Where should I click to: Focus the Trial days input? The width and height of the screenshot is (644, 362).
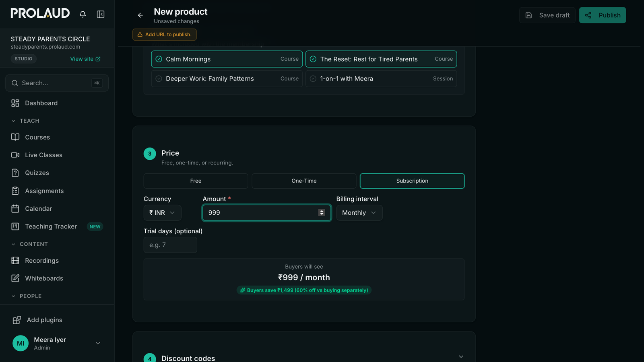(x=170, y=245)
